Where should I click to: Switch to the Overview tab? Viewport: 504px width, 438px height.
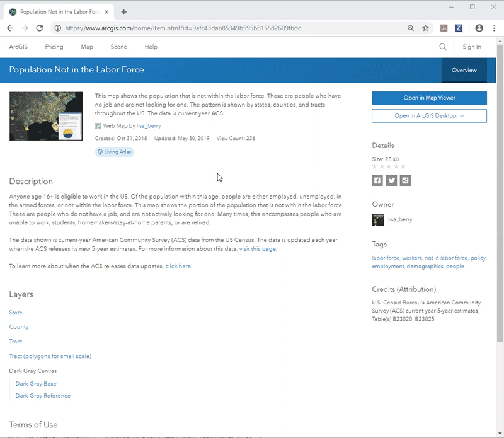[464, 70]
